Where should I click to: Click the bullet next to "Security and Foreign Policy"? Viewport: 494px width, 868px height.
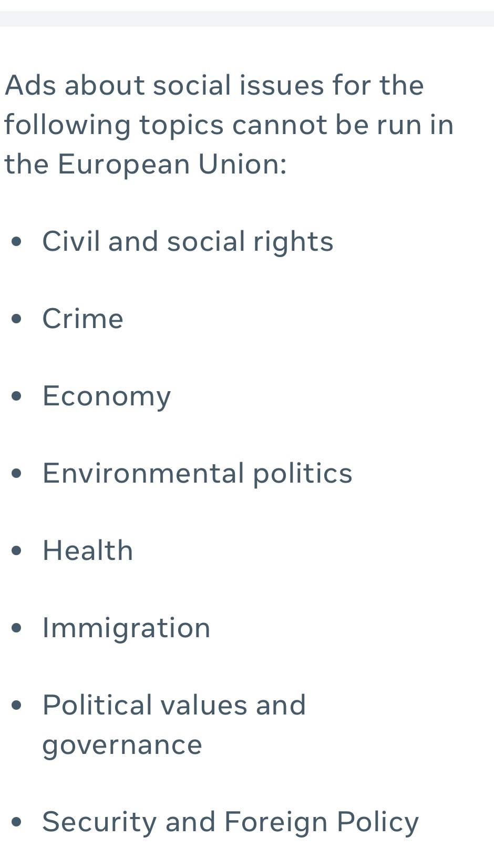(x=17, y=822)
